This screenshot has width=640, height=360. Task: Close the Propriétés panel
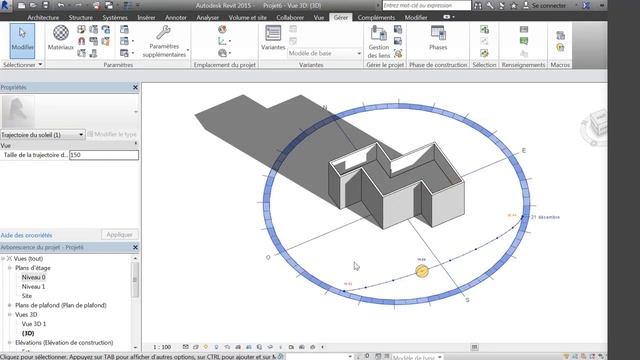click(135, 87)
